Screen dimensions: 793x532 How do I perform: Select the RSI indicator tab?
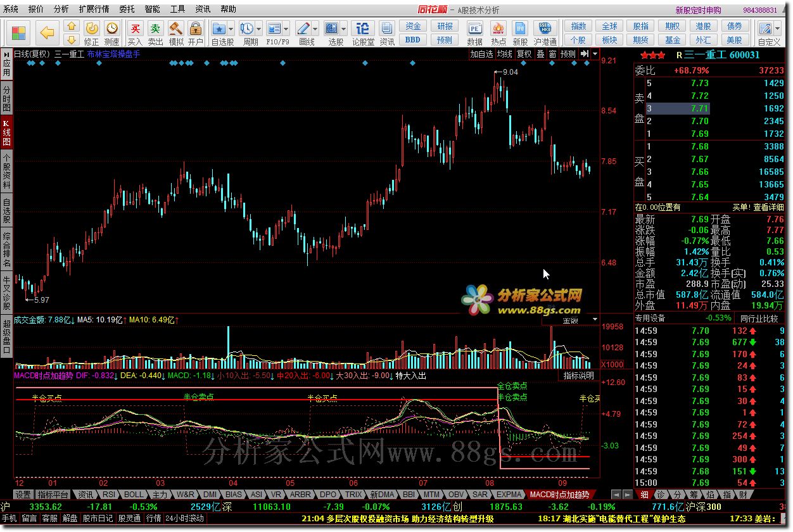tap(109, 494)
